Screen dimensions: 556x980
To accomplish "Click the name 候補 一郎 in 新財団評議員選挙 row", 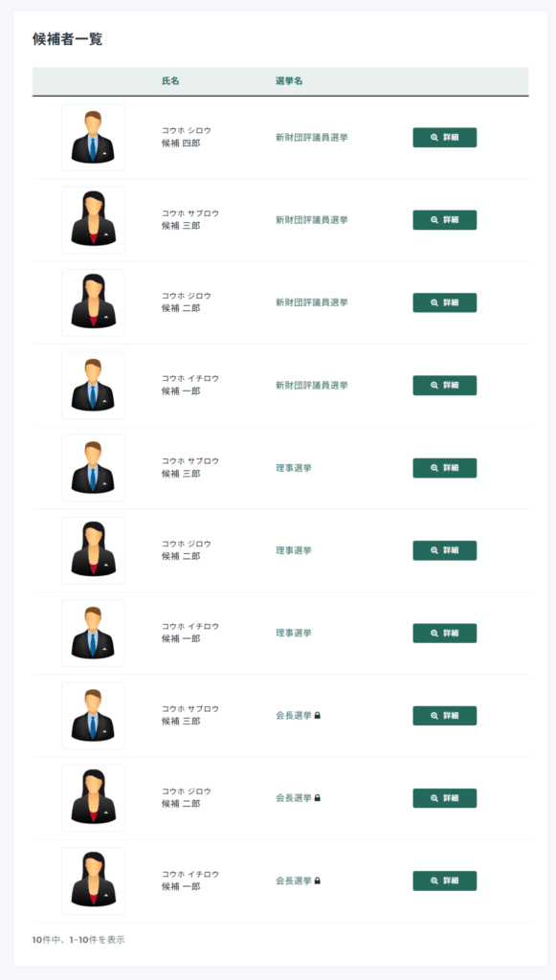I will [x=181, y=391].
